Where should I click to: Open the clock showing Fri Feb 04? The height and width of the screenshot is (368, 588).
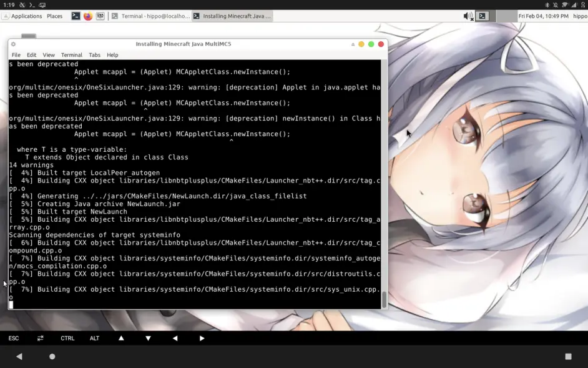(544, 16)
